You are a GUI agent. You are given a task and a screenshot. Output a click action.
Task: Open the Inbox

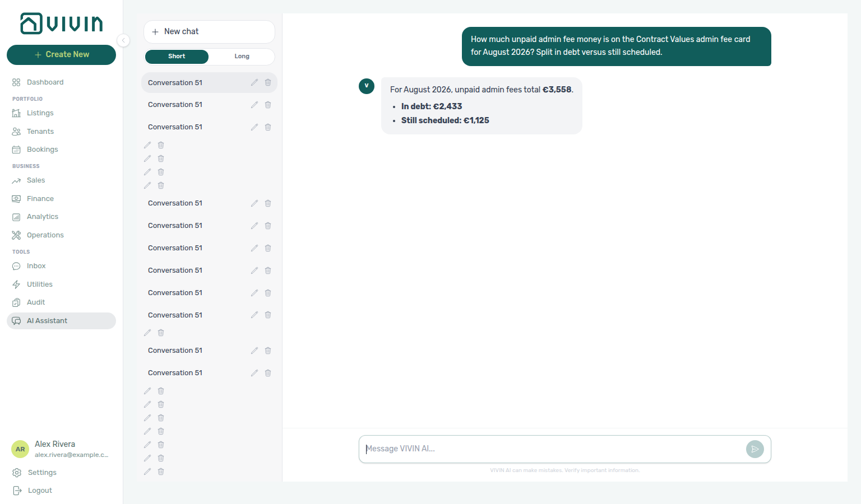61,266
